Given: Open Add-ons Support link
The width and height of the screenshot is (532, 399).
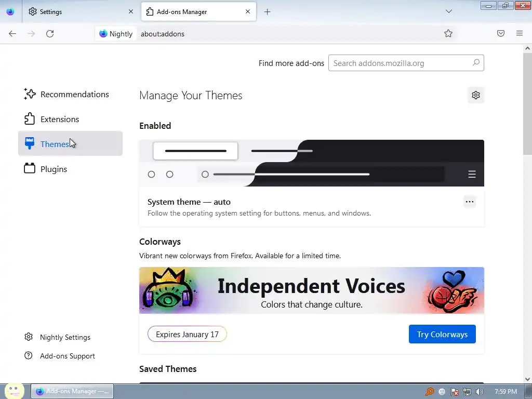Looking at the screenshot, I should click(x=60, y=356).
